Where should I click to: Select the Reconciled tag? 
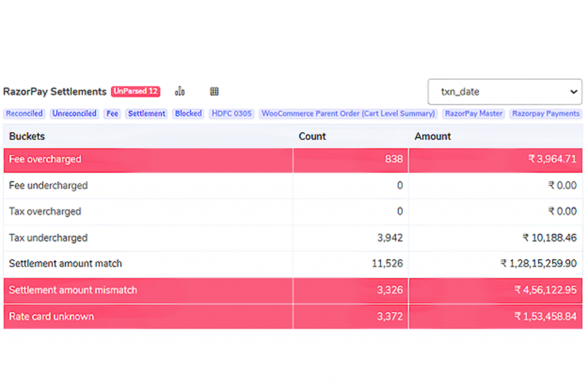pos(24,114)
